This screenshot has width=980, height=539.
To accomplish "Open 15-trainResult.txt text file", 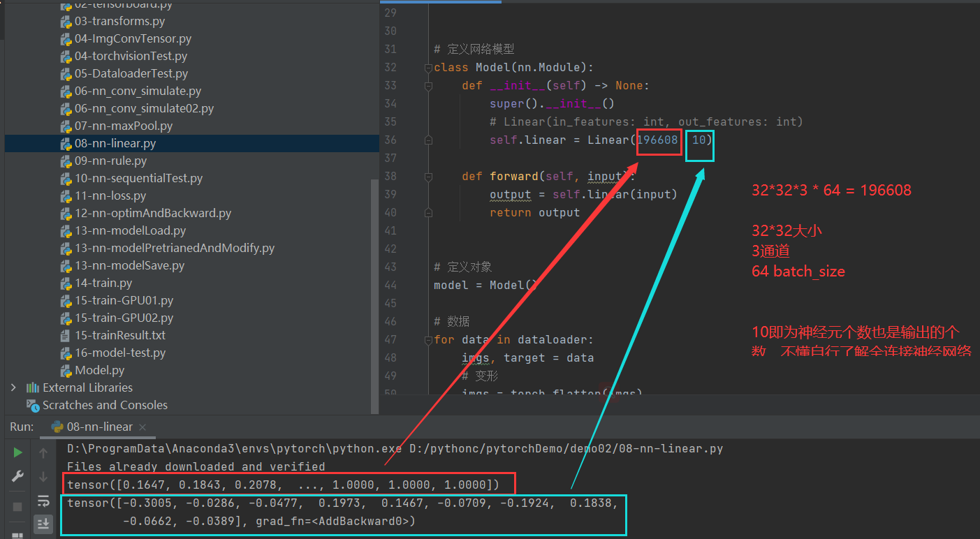I will (119, 335).
